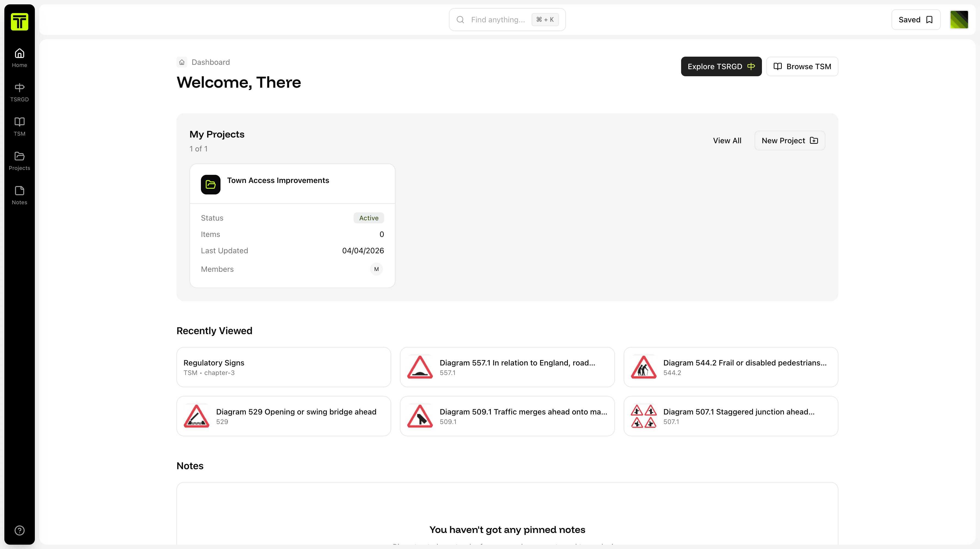Image resolution: width=980 pixels, height=549 pixels.
Task: Open Browse TSM
Action: click(x=802, y=66)
